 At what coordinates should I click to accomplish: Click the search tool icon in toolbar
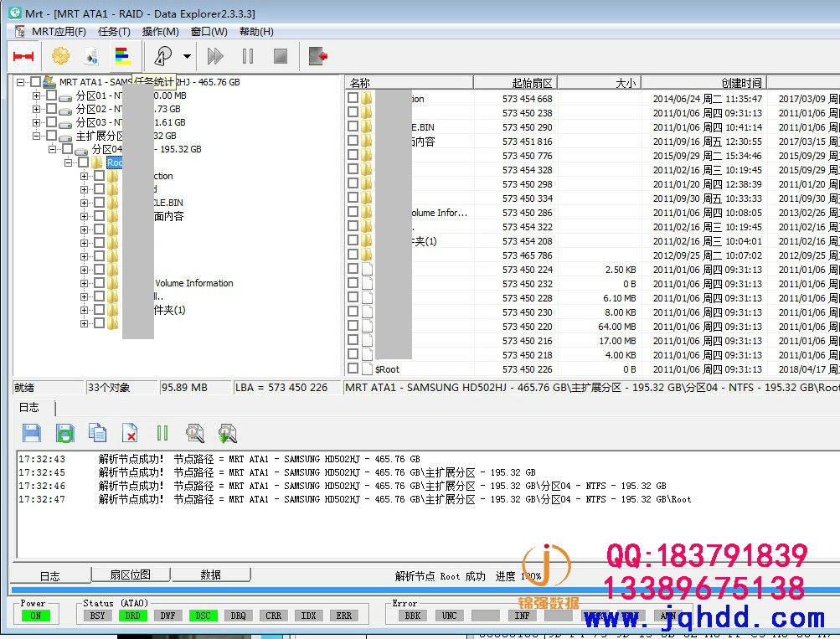(x=162, y=56)
